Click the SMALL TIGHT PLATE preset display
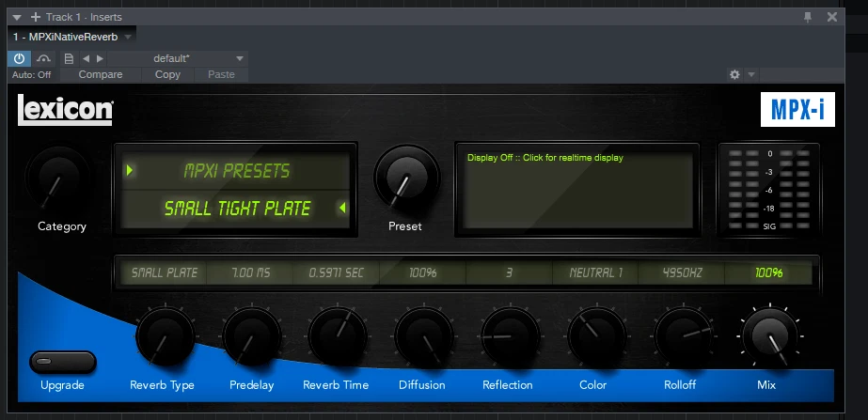Viewport: 868px width, 420px height. (x=236, y=208)
